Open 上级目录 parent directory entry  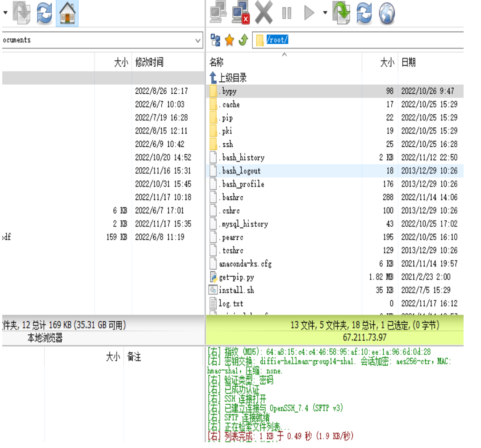[232, 78]
